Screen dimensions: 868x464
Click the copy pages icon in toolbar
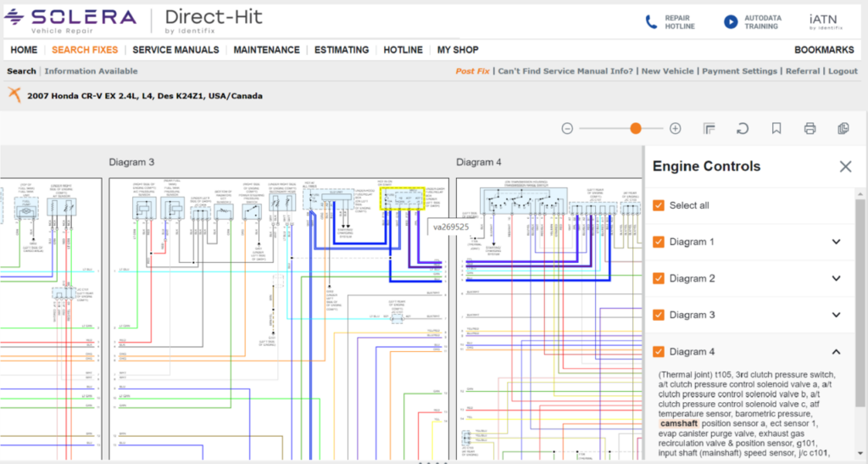pos(843,128)
